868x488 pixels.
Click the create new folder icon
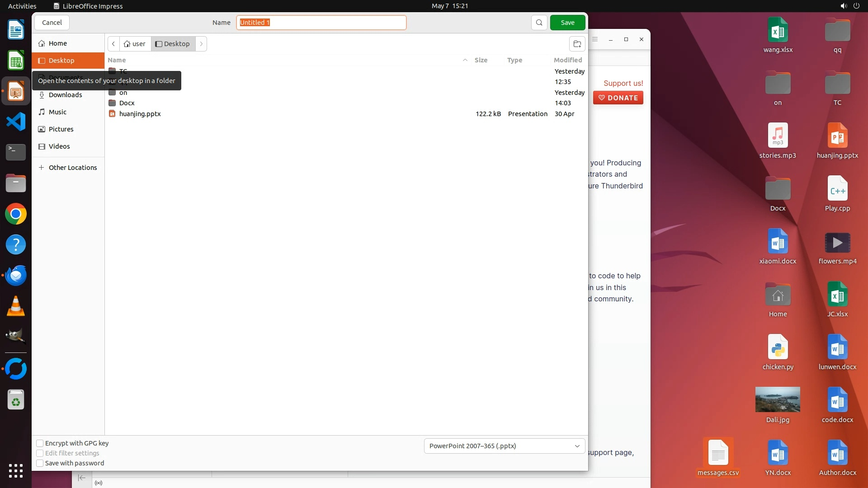tap(577, 44)
